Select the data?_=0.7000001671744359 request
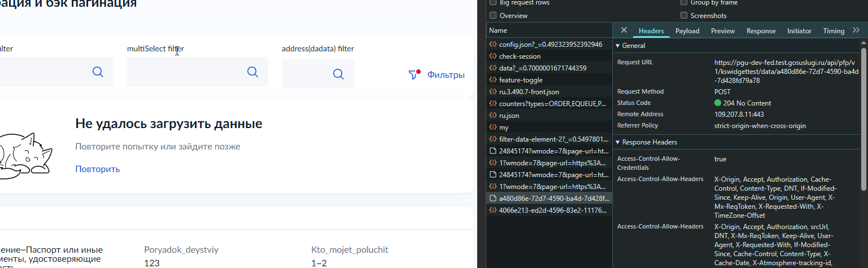The image size is (868, 268). click(x=549, y=68)
